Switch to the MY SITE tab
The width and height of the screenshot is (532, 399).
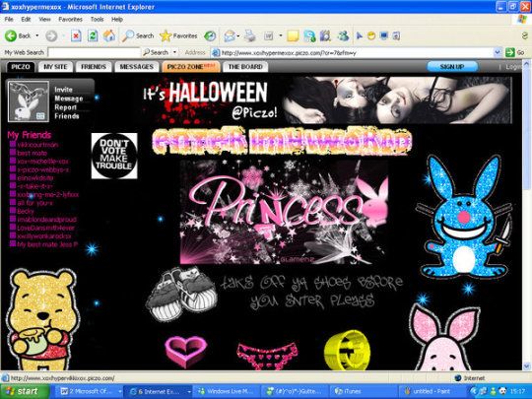point(55,67)
